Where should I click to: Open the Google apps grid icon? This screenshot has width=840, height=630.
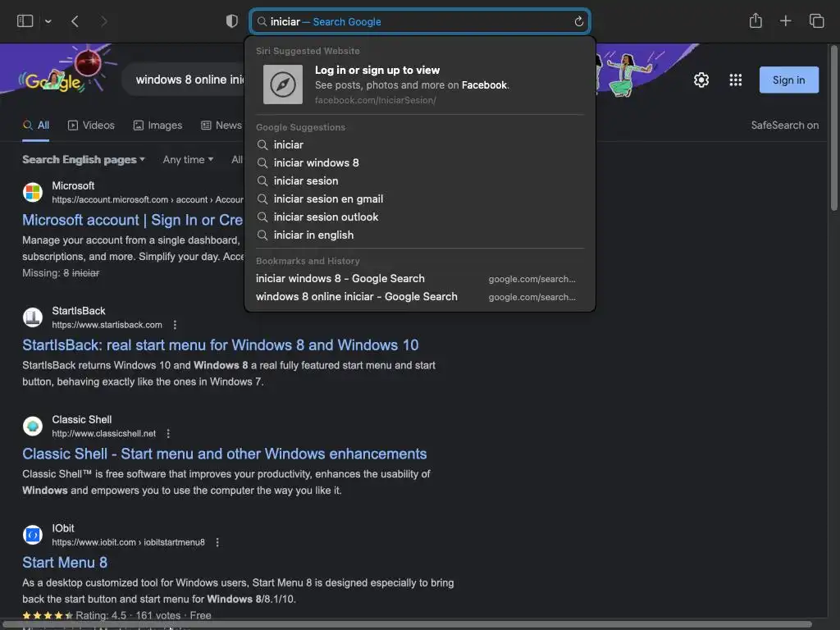click(x=736, y=80)
